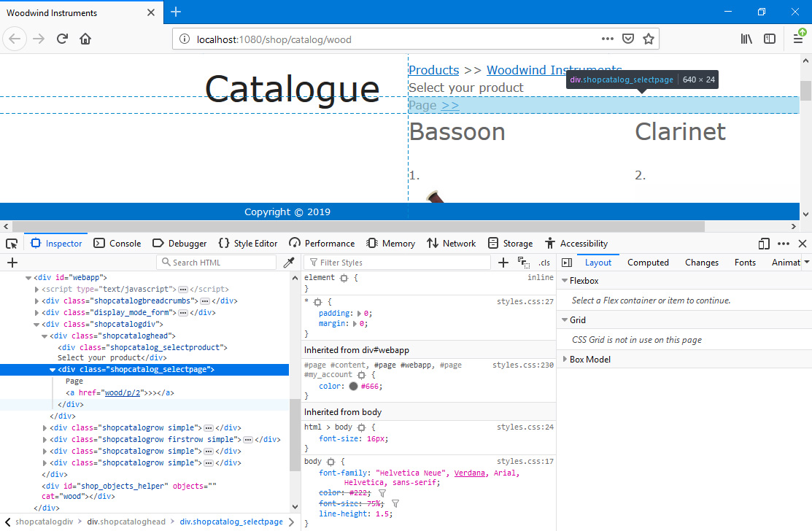The image size is (812, 531).
Task: Collapse the Grid section
Action: click(x=565, y=320)
